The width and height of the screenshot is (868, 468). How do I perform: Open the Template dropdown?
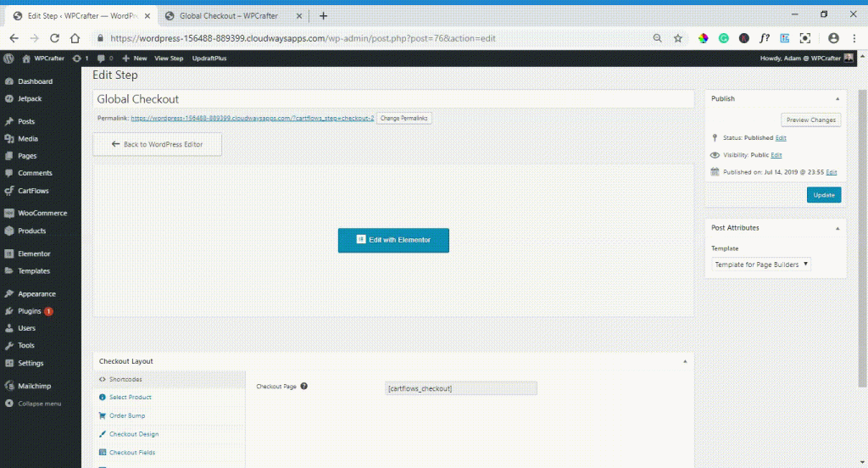(761, 265)
